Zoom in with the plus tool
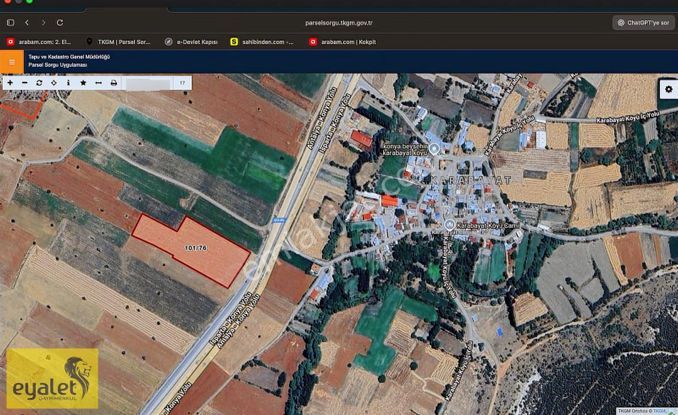Screen dimensions: 678x415 pos(10,83)
